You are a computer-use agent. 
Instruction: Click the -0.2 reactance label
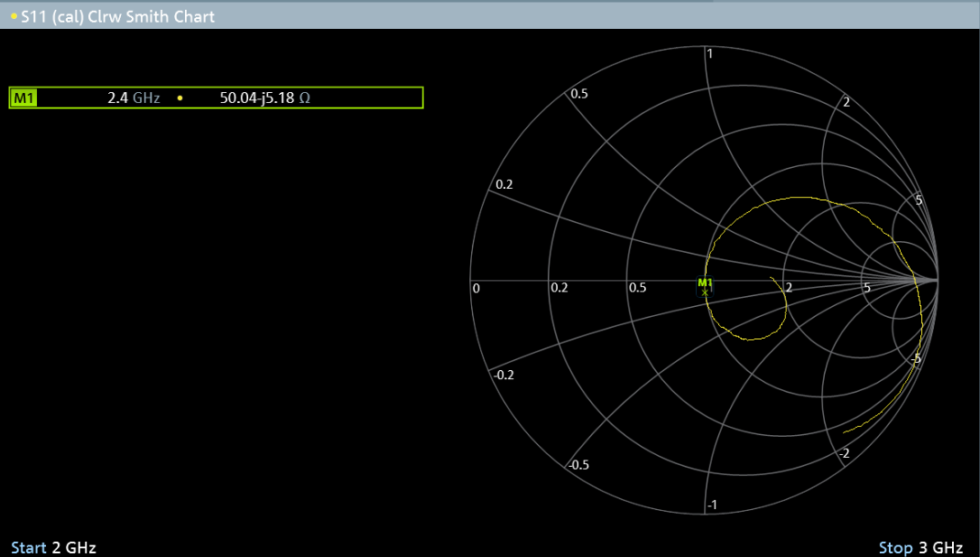click(503, 375)
